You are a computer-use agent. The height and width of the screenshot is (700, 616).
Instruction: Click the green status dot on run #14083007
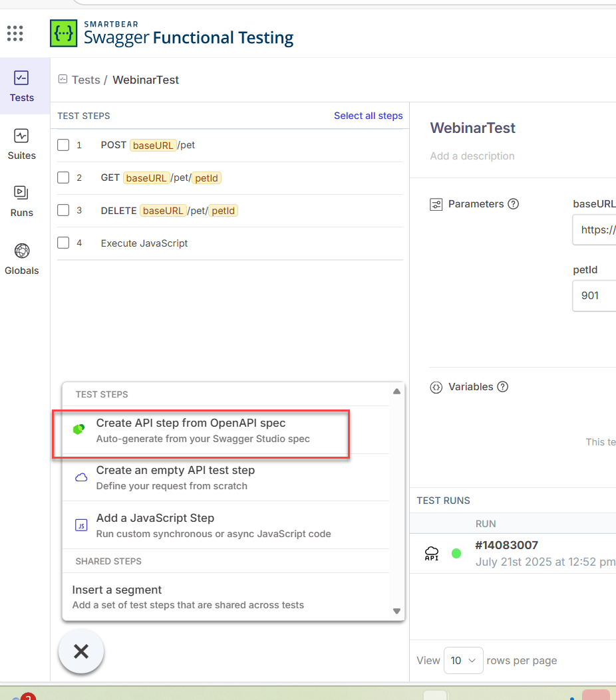pyautogui.click(x=456, y=553)
